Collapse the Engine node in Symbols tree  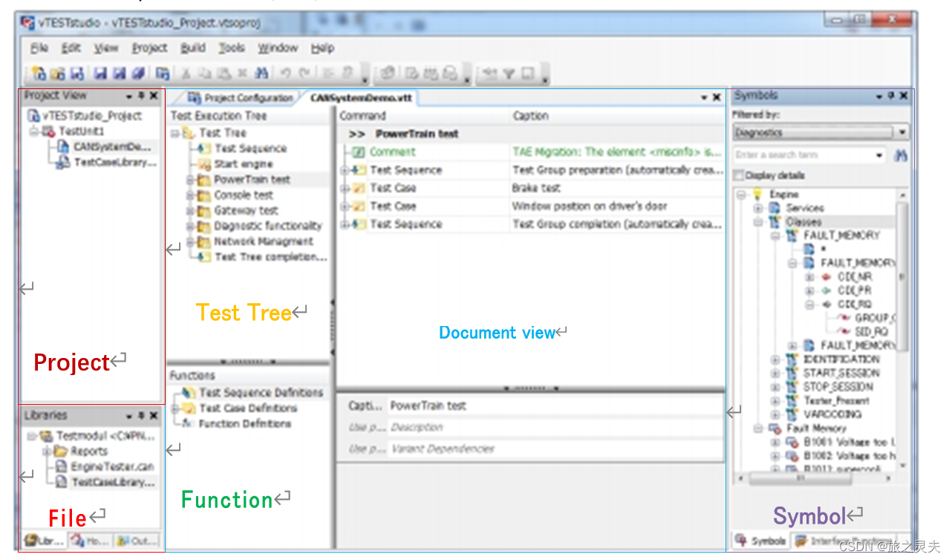pyautogui.click(x=741, y=195)
